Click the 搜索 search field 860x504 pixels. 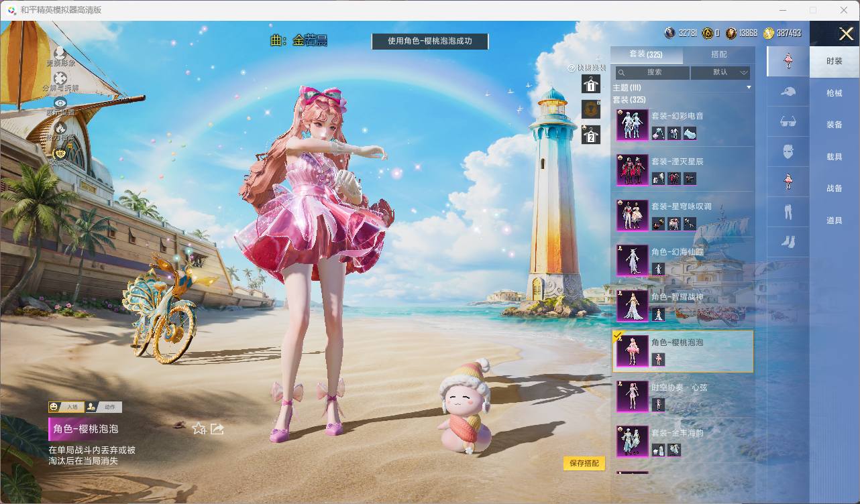click(x=653, y=72)
